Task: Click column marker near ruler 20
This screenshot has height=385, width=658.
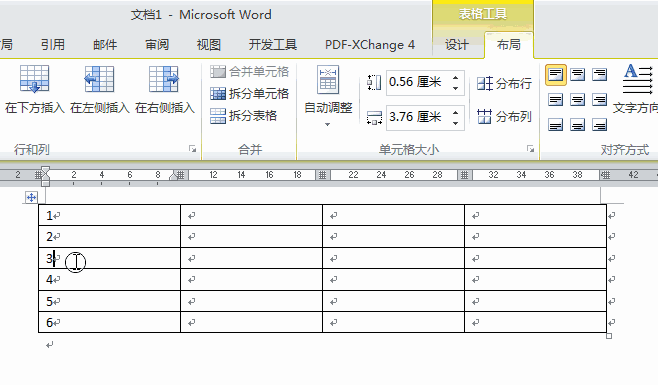Action: click(322, 175)
